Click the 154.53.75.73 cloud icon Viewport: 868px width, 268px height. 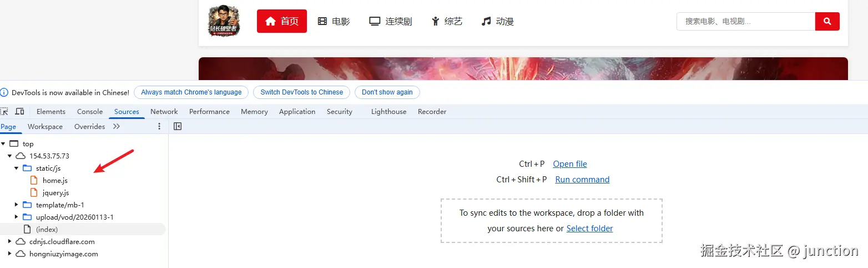21,156
